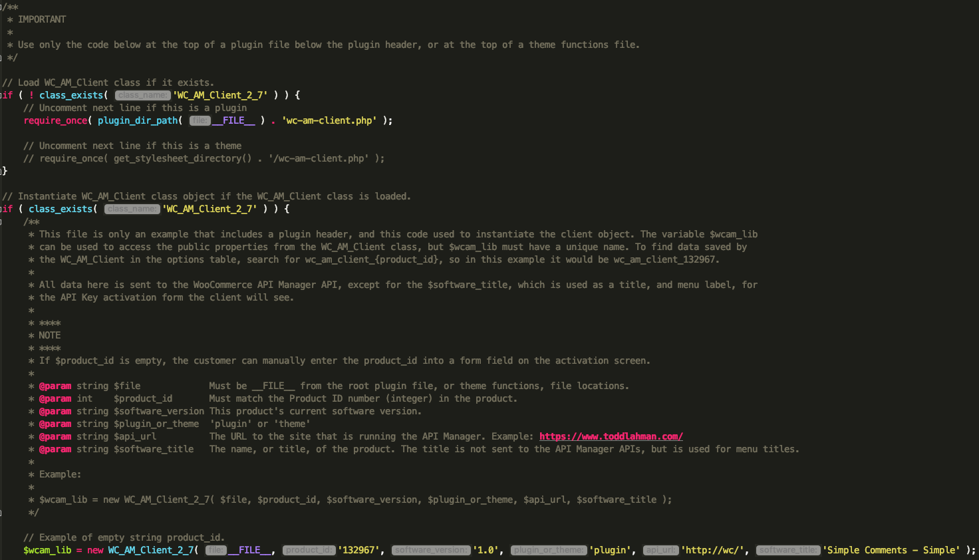Click the 'api_url:' parameter hint
This screenshot has height=560, width=979.
[x=660, y=550]
